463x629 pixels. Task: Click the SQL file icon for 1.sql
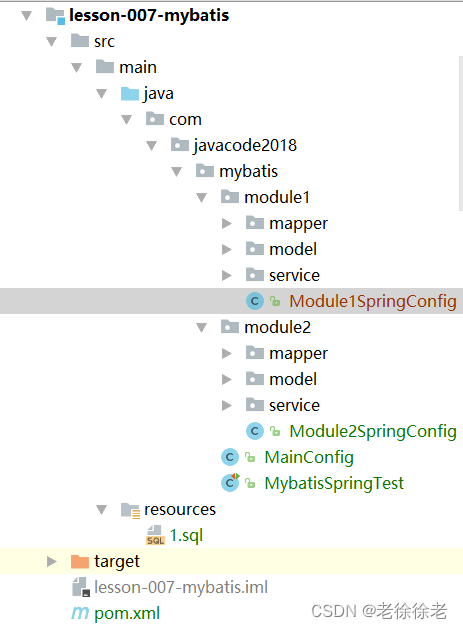click(155, 535)
